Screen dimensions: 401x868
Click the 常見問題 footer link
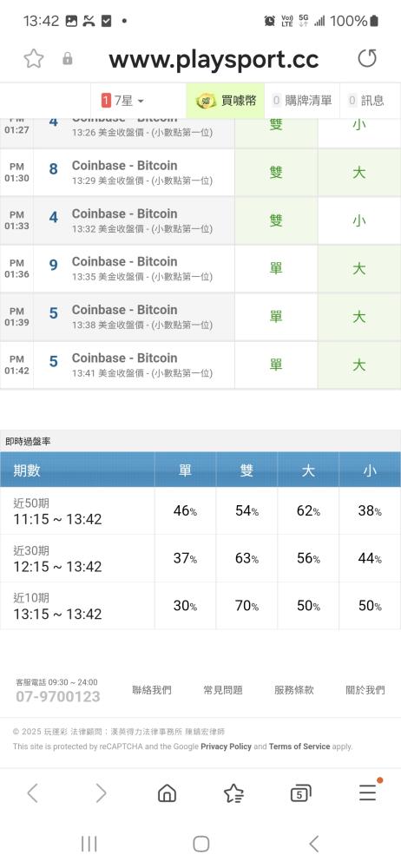click(x=223, y=690)
